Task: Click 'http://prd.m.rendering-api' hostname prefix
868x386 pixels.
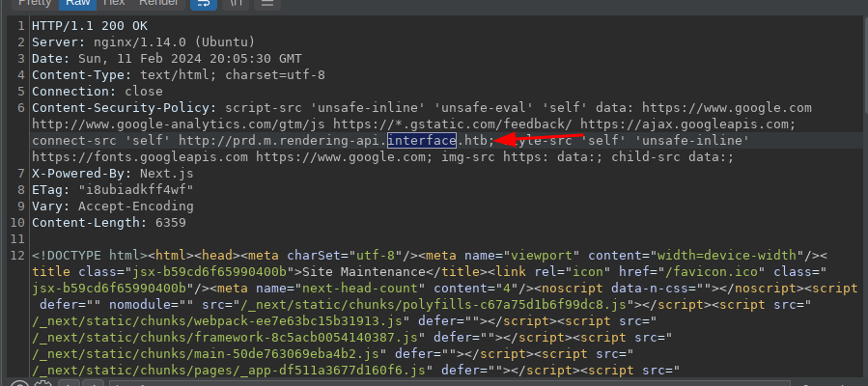Action: (279, 141)
